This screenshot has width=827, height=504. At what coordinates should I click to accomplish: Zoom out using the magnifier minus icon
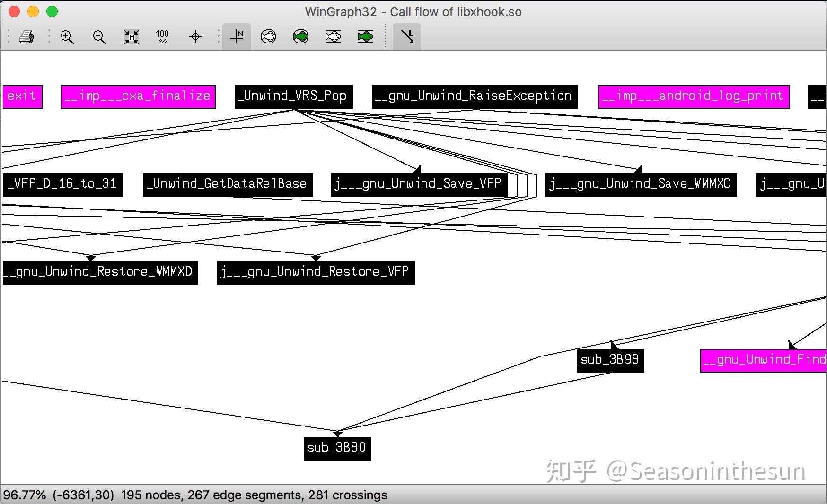99,36
